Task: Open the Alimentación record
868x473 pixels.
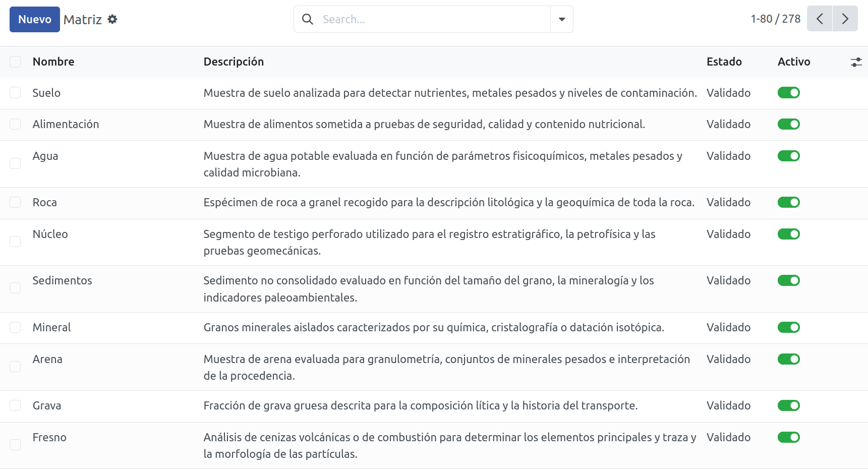Action: click(66, 124)
